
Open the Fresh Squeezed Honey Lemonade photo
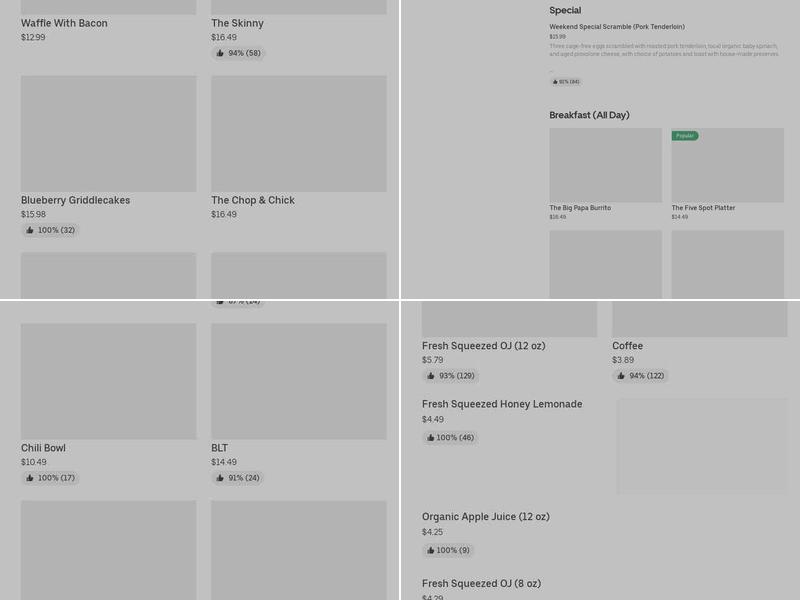coord(702,446)
